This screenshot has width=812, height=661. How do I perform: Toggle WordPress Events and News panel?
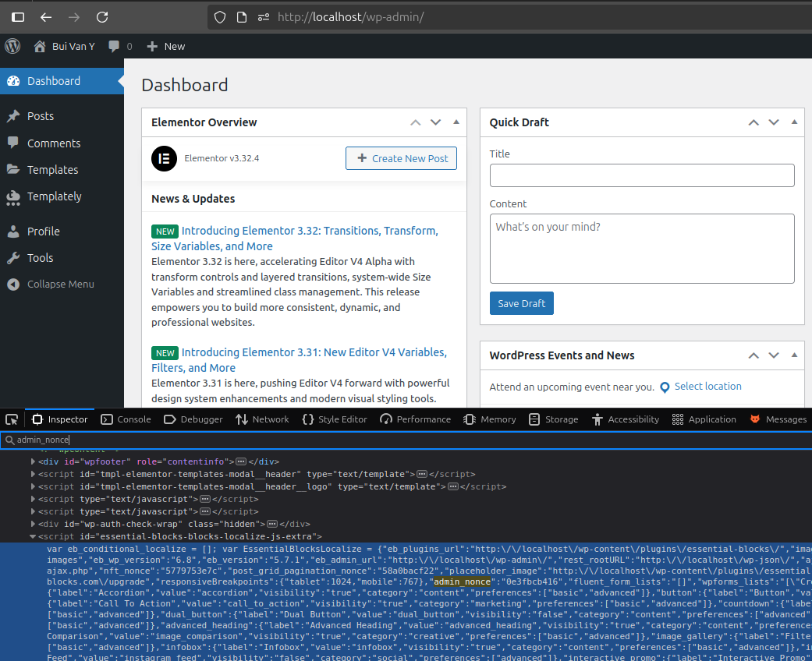coord(794,355)
